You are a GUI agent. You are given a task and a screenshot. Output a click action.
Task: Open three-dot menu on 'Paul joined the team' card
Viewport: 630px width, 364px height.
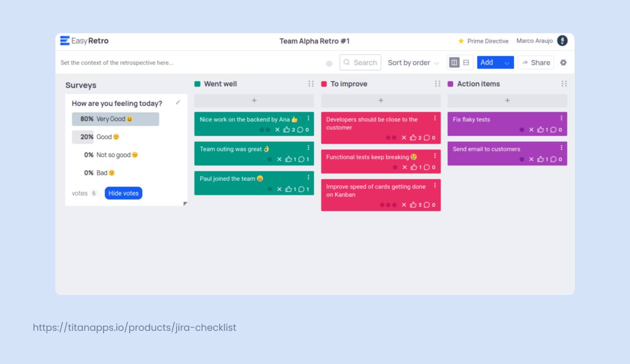pyautogui.click(x=308, y=177)
